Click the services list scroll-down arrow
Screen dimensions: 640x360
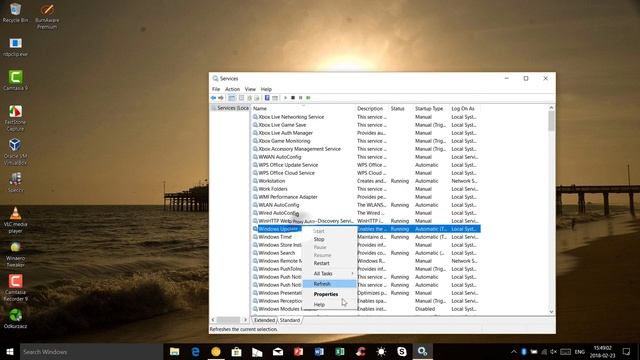pos(551,312)
